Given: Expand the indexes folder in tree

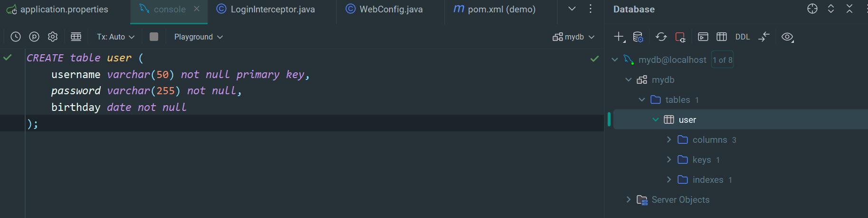Looking at the screenshot, I should point(669,179).
